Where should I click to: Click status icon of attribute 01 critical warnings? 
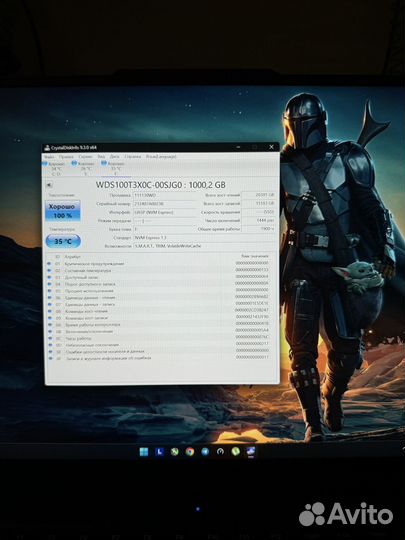pyautogui.click(x=49, y=264)
